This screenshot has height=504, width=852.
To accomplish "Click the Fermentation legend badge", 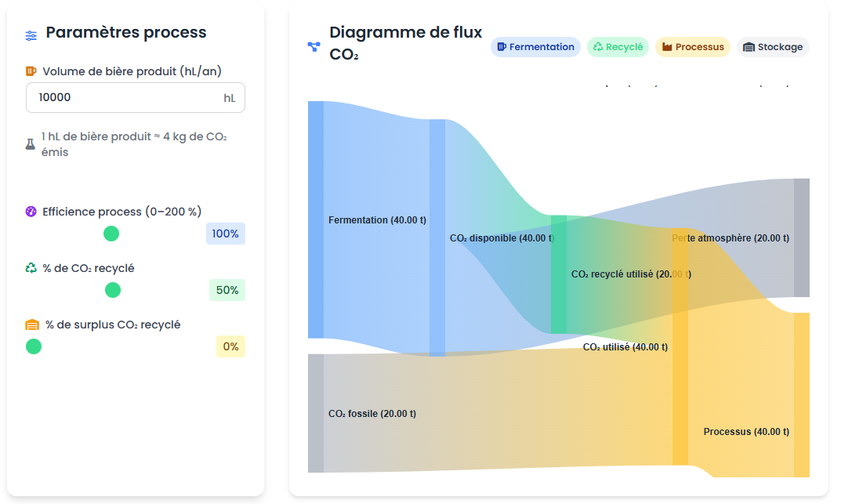I will [535, 47].
